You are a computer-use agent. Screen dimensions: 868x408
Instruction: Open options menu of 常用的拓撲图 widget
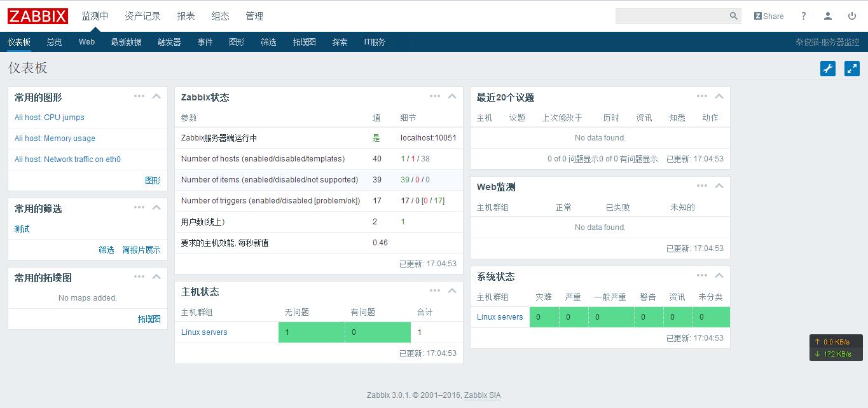[139, 276]
